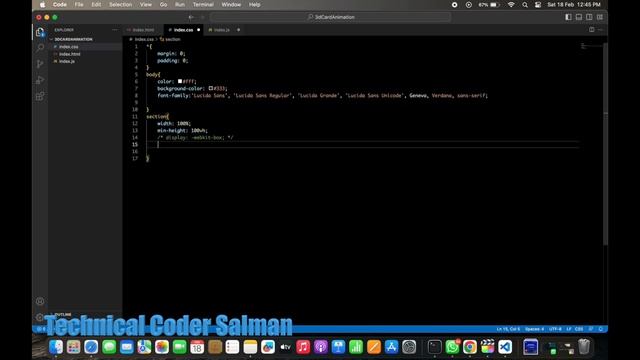Switch to the index.html editor tab
This screenshot has height=360, width=640.
click(143, 30)
